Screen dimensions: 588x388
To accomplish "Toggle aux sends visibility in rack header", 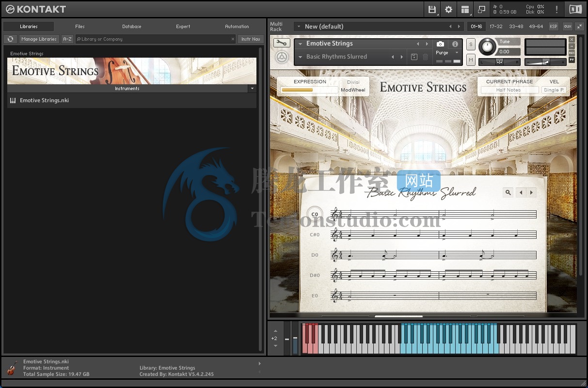I will [x=567, y=27].
